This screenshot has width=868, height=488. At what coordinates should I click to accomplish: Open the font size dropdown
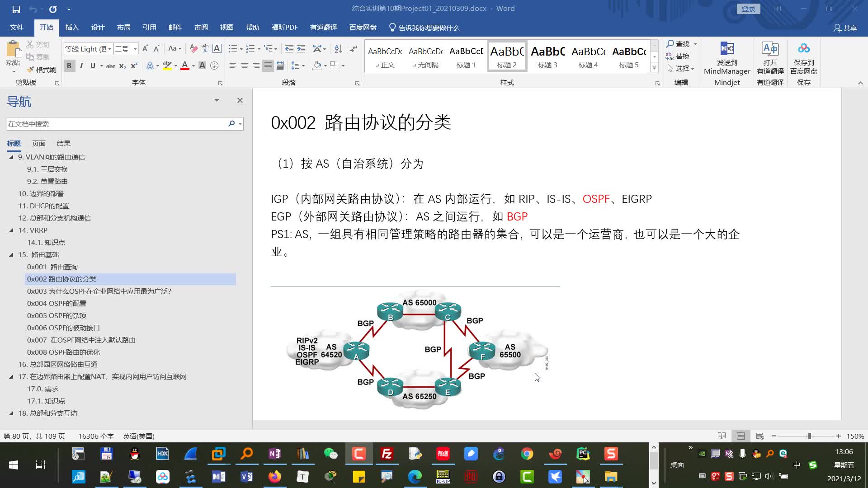pos(134,49)
